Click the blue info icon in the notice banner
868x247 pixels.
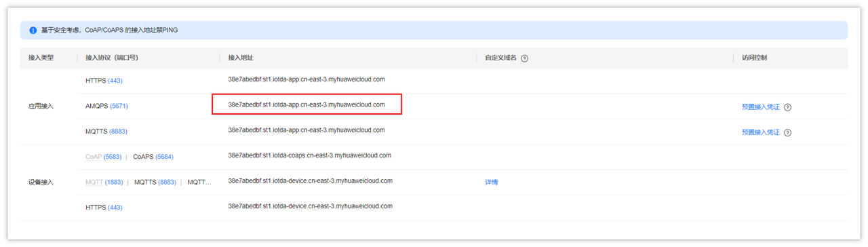click(33, 31)
